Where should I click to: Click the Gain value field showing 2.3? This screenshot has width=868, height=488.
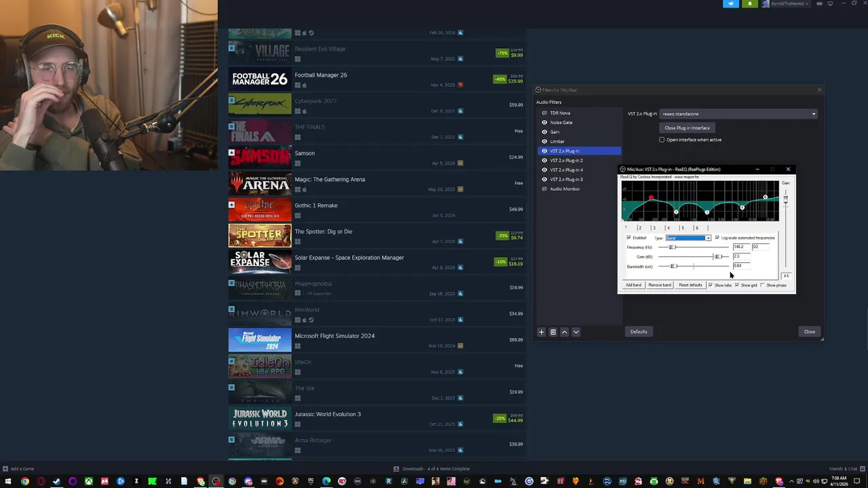tap(742, 256)
